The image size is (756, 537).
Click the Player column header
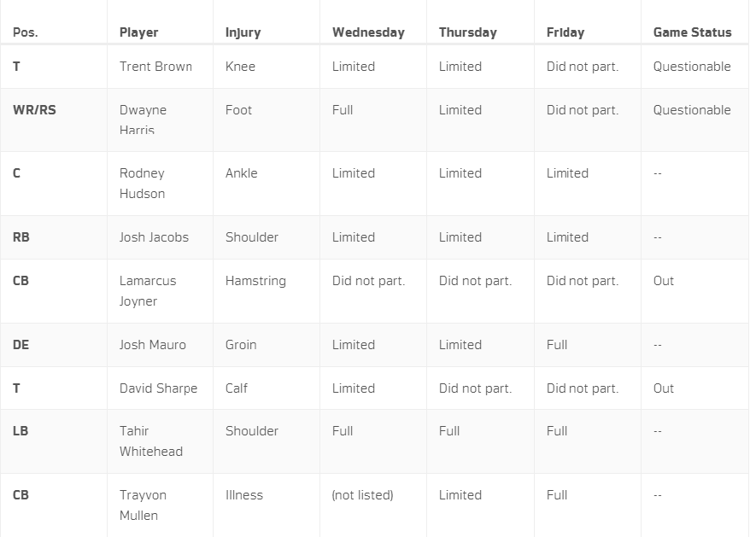tap(139, 32)
